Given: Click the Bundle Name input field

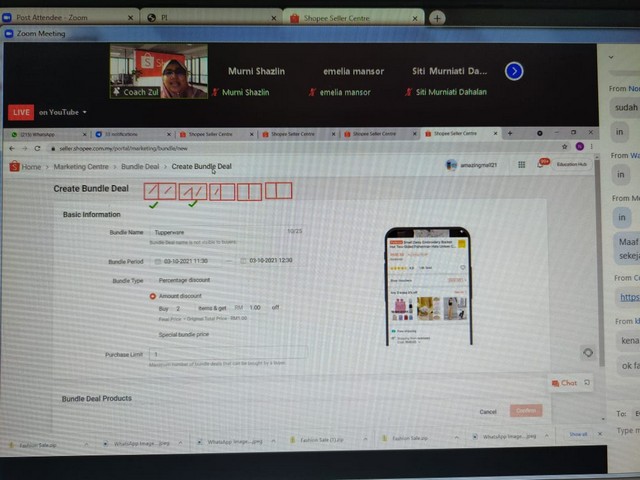Looking at the screenshot, I should pyautogui.click(x=220, y=231).
